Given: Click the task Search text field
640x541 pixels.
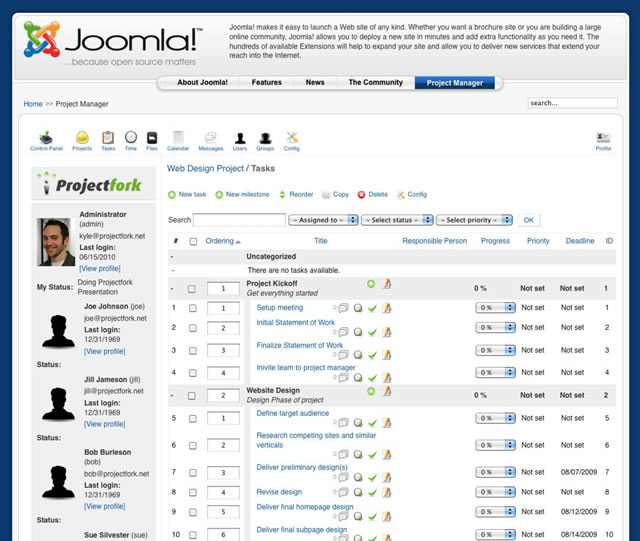Looking at the screenshot, I should point(239,220).
